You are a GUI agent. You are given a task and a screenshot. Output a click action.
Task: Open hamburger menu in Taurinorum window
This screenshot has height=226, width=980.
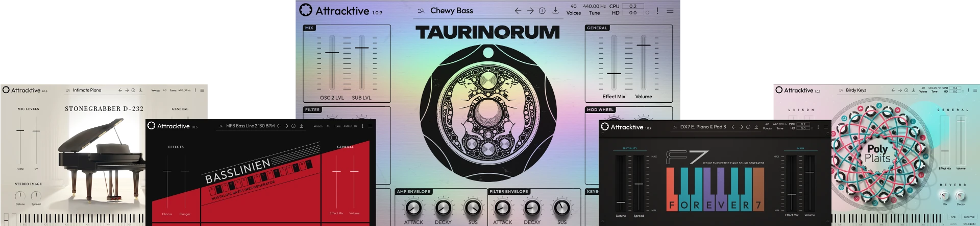click(x=670, y=11)
